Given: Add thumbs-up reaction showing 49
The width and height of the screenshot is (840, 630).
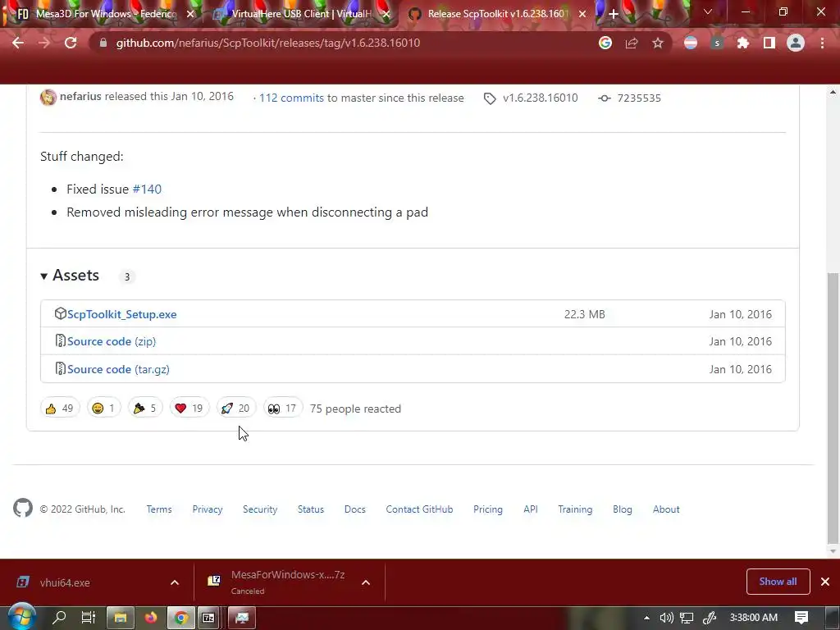Looking at the screenshot, I should 59,409.
